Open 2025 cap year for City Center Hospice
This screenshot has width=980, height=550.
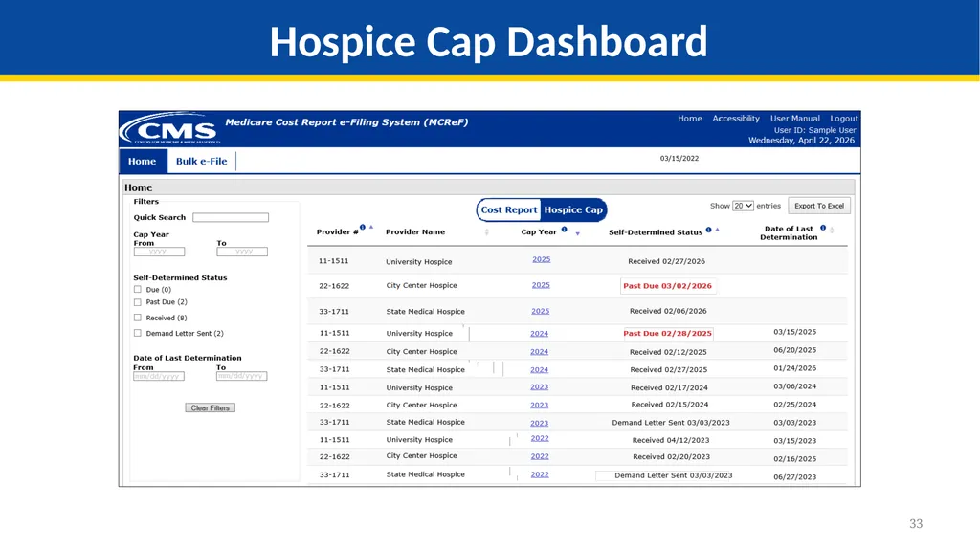point(541,285)
